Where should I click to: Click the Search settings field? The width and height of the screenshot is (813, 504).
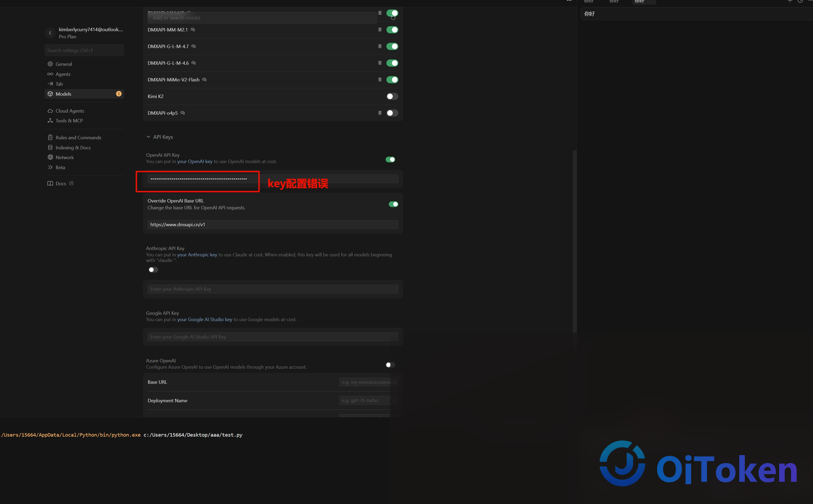[x=84, y=50]
